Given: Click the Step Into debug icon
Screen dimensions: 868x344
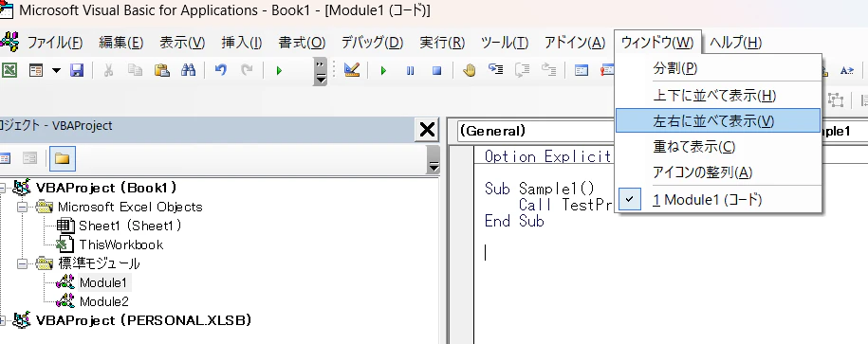Looking at the screenshot, I should pyautogui.click(x=495, y=70).
